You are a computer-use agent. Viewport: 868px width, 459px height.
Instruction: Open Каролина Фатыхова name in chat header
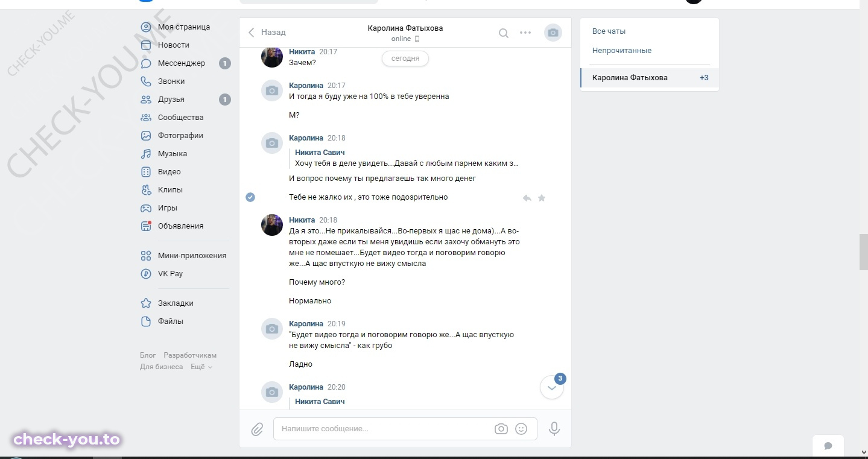coord(405,28)
